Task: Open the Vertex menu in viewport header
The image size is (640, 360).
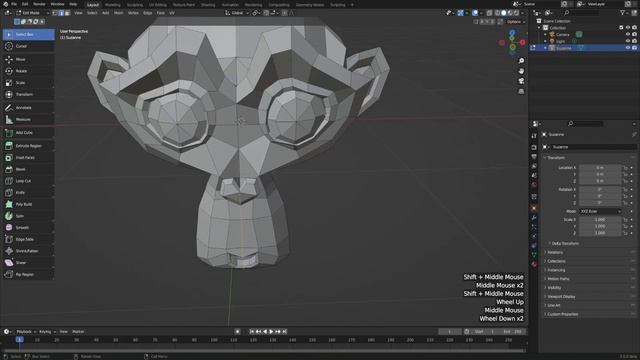Action: 133,13
